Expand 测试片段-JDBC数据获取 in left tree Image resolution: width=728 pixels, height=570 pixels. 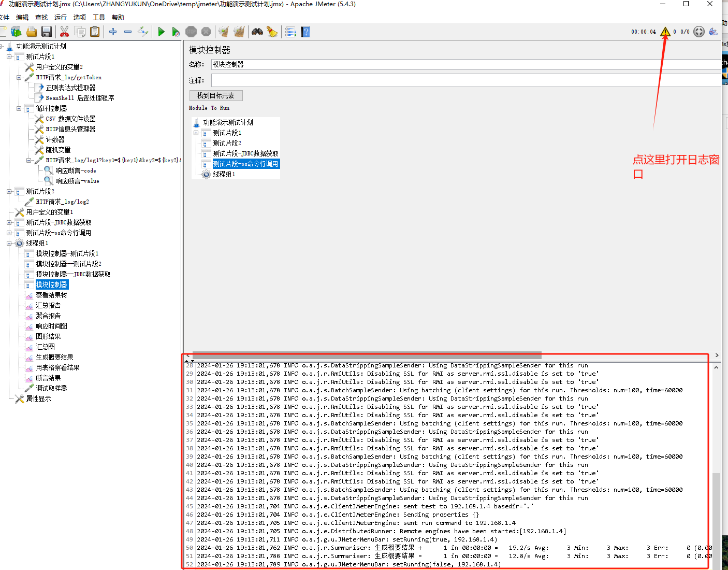[9, 222]
